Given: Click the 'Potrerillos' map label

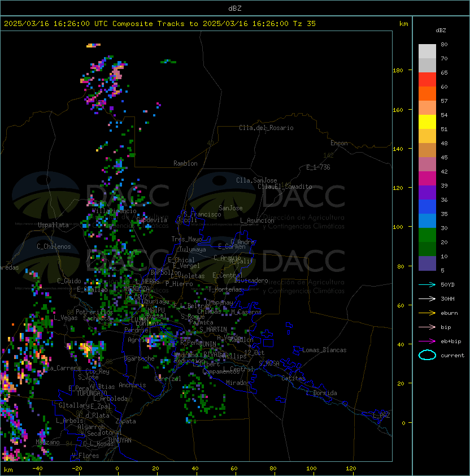Looking at the screenshot, I should click(94, 312).
